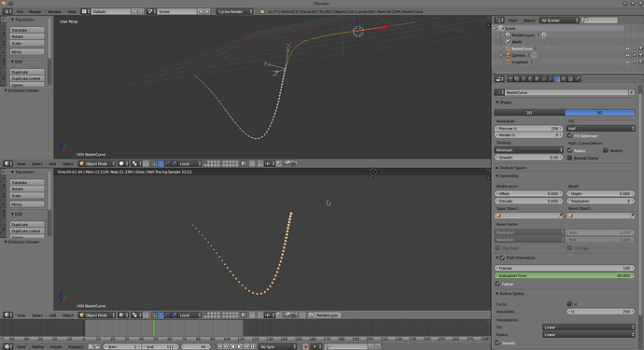Open the Help menu
Screen dimensions: 644x350
pos(72,11)
